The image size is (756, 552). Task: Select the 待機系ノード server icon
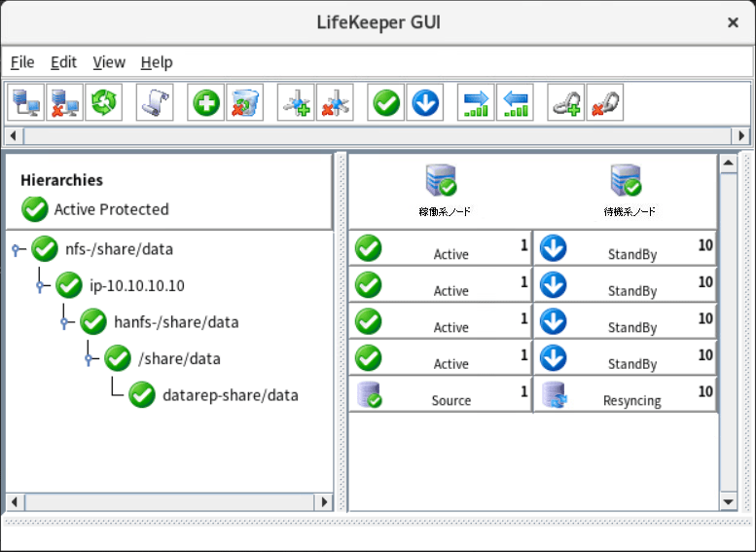[x=627, y=180]
